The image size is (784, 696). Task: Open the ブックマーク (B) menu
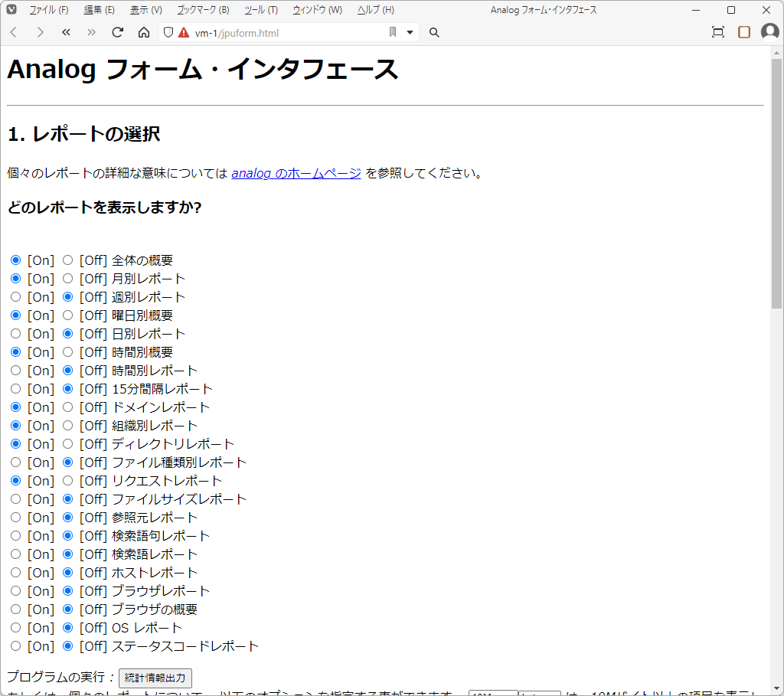pos(203,10)
